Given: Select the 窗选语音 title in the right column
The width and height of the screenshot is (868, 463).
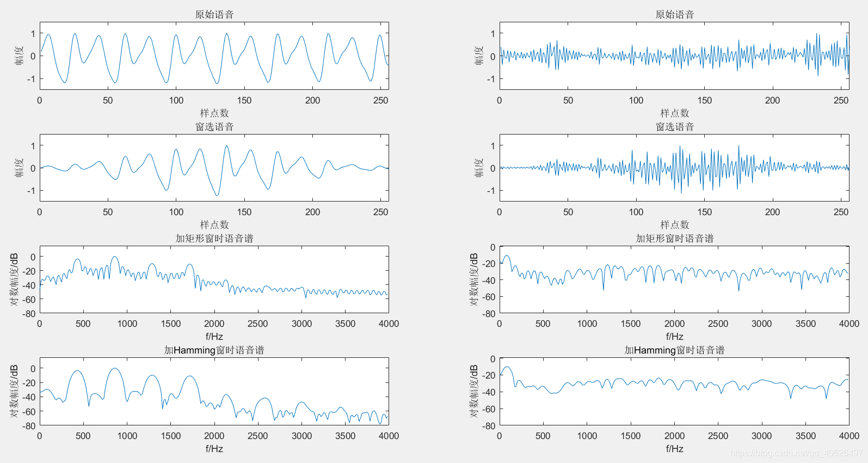Looking at the screenshot, I should (675, 127).
